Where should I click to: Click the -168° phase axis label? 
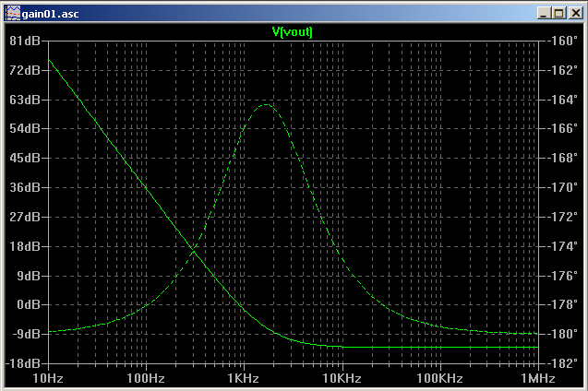tap(562, 158)
